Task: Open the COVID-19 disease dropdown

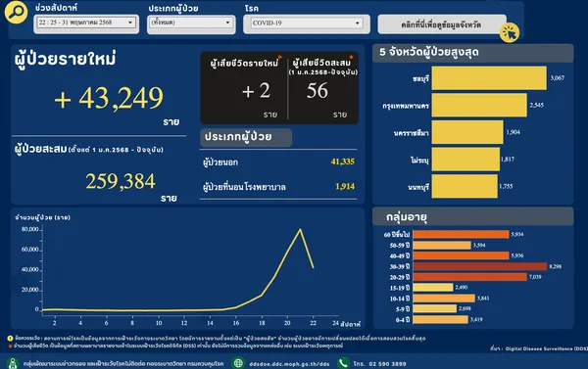Action: pos(307,23)
